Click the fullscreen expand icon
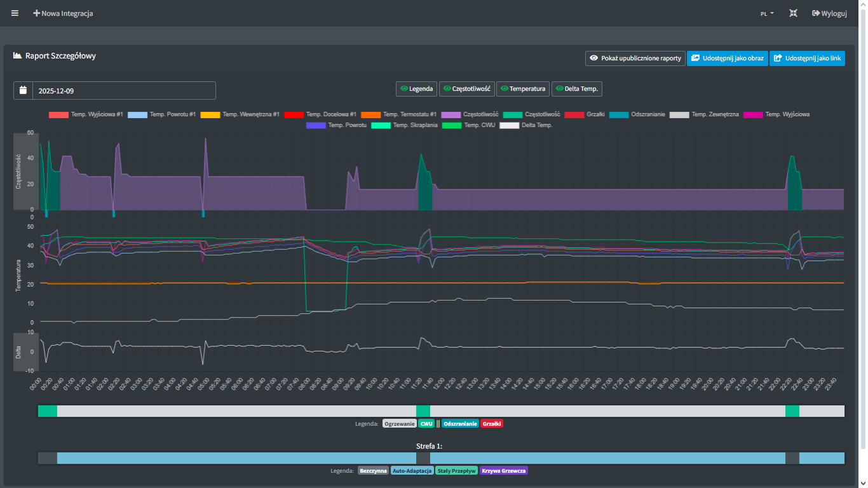 coord(793,13)
